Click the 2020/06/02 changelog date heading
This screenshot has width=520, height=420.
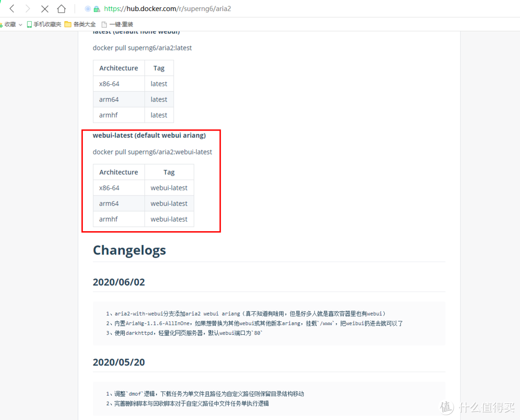click(119, 282)
